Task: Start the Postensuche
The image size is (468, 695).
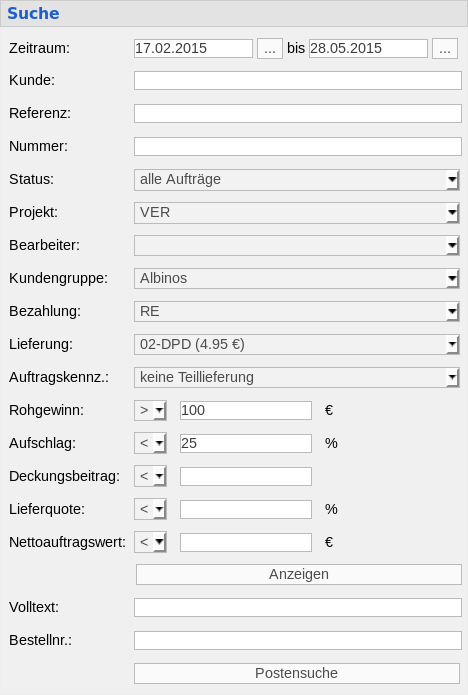Action: 296,673
